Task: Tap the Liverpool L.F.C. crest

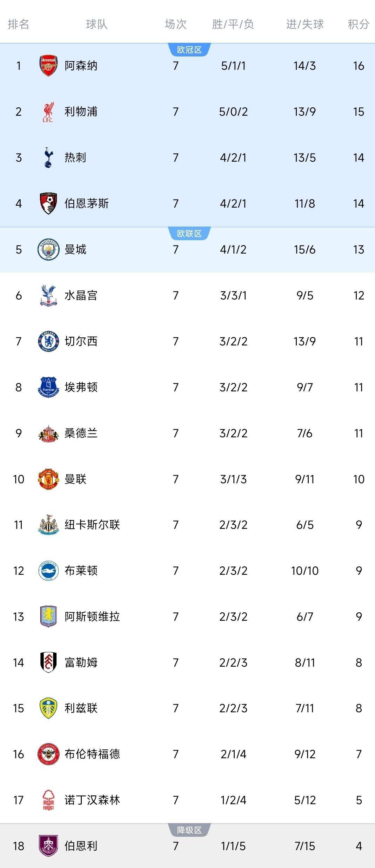Action: tap(48, 112)
